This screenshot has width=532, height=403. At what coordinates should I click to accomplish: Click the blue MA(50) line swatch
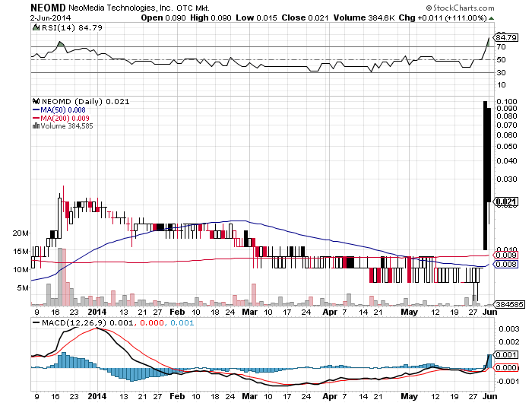(36, 109)
